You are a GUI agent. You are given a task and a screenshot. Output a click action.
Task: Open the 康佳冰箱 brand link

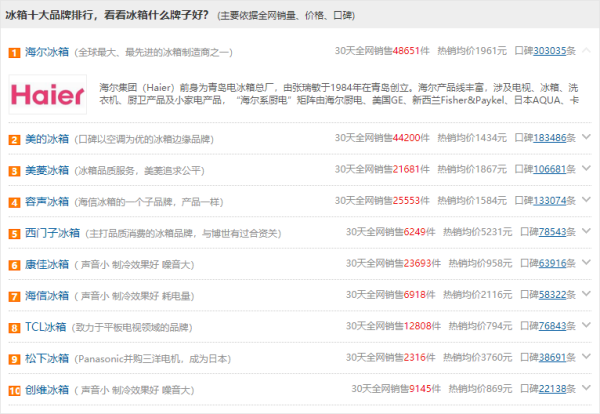click(x=45, y=264)
